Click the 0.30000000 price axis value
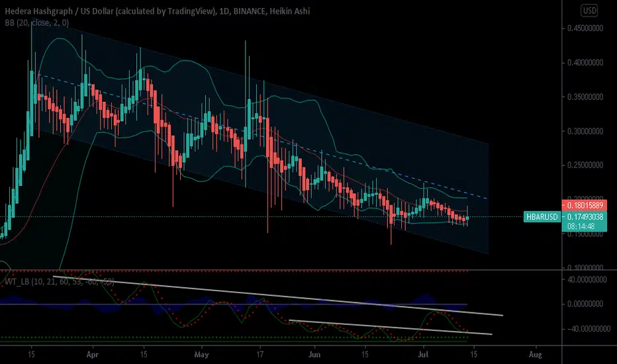 (585, 131)
